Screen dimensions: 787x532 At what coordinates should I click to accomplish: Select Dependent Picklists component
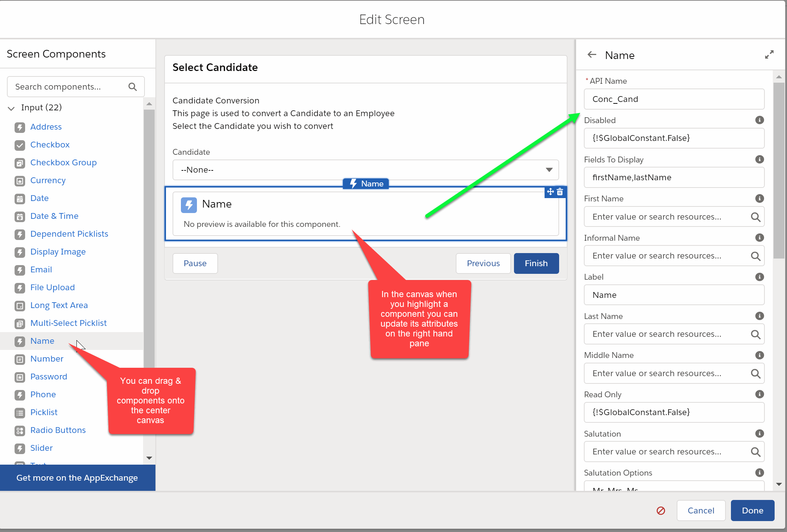tap(69, 234)
